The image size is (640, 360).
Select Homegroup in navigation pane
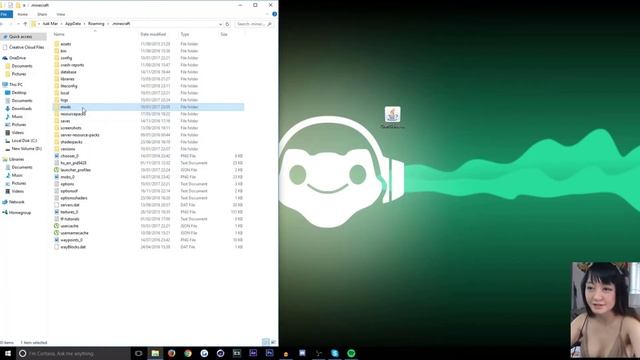(x=20, y=213)
